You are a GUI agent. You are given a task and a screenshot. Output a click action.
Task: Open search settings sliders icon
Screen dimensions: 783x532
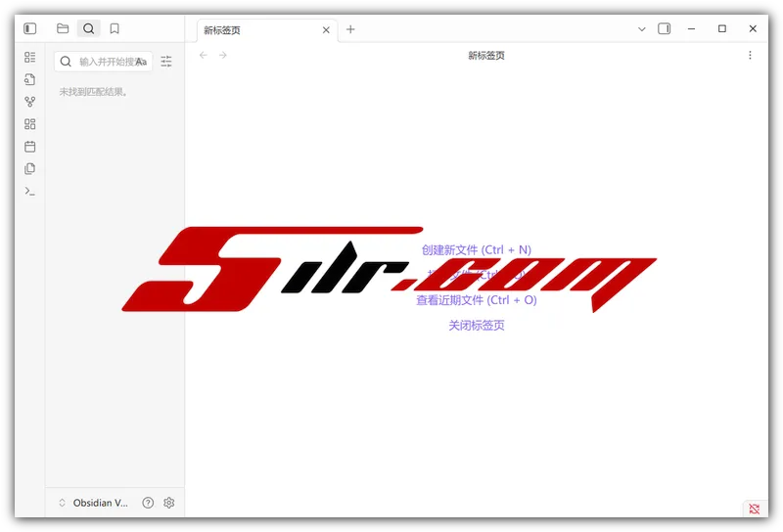pyautogui.click(x=166, y=62)
